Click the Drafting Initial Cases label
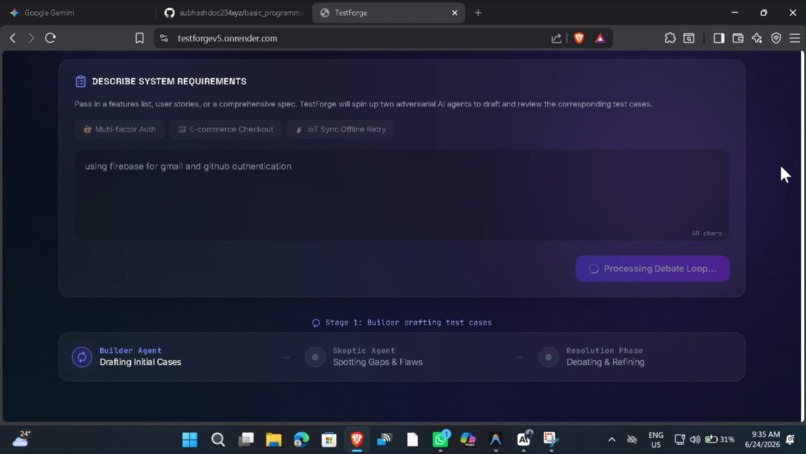Image resolution: width=806 pixels, height=454 pixels. click(x=140, y=362)
